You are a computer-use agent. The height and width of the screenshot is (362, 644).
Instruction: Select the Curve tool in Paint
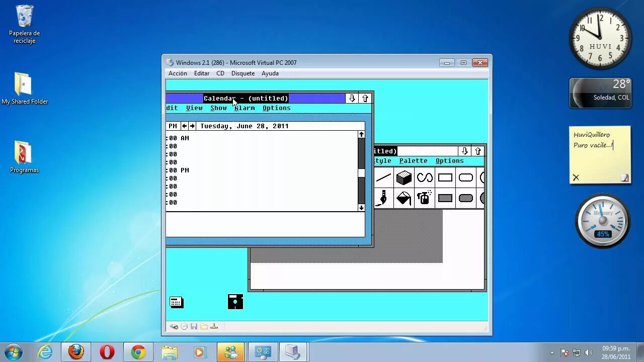tap(425, 177)
